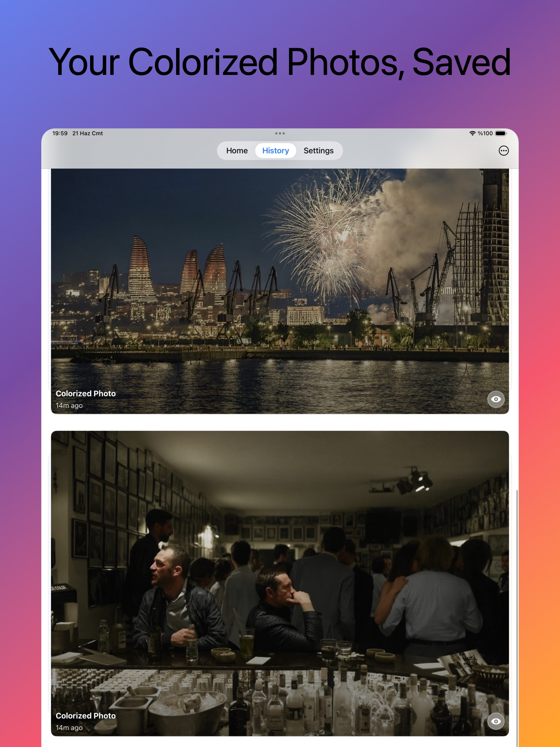This screenshot has height=747, width=560.
Task: Click the 19:59 clock in status bar
Action: coord(60,133)
